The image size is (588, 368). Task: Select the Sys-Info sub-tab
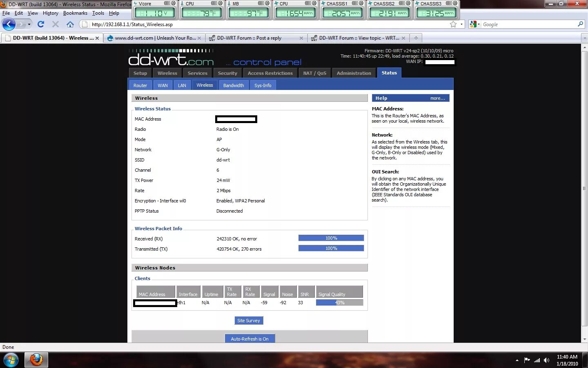pyautogui.click(x=263, y=85)
